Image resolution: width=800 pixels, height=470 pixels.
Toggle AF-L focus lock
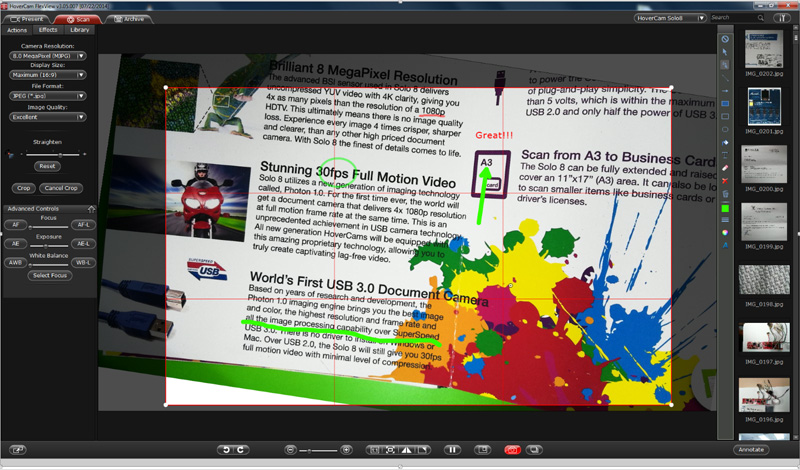pyautogui.click(x=83, y=225)
